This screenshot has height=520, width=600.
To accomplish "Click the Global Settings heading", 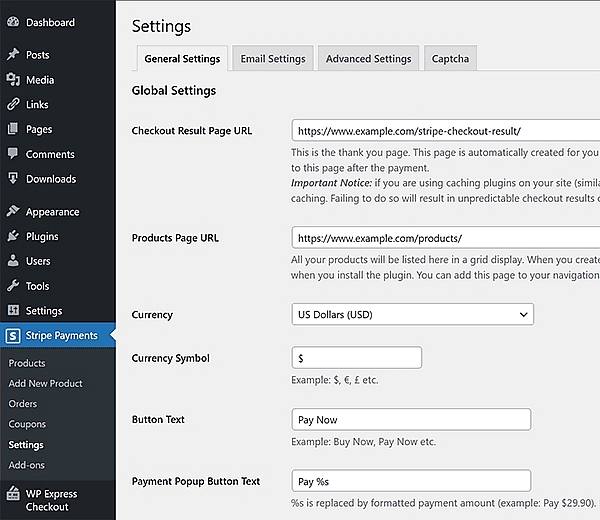I will tap(174, 91).
